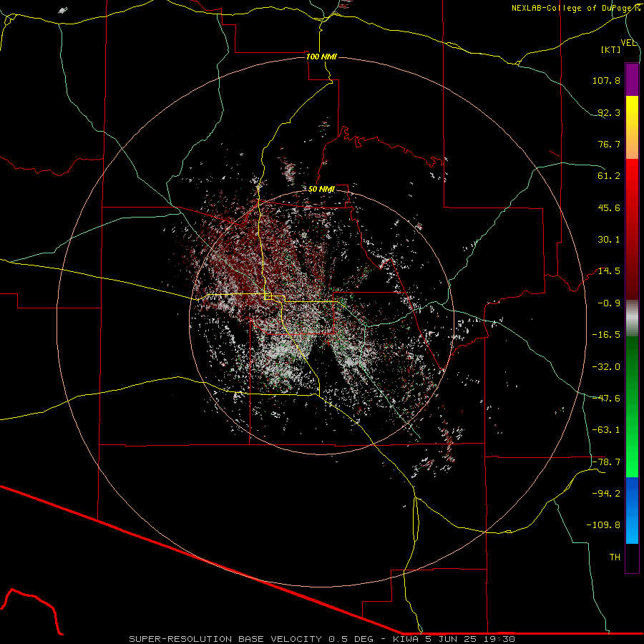
Task: Click the -47.6 value on velocity scale
Action: [x=606, y=399]
